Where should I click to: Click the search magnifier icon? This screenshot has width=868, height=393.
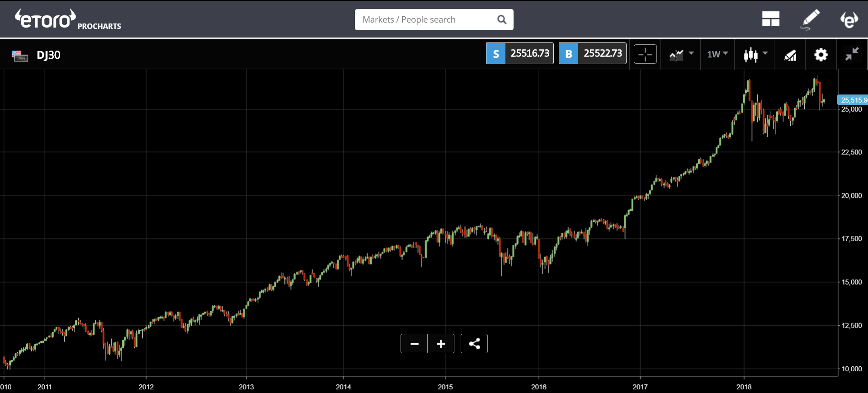[x=502, y=19]
